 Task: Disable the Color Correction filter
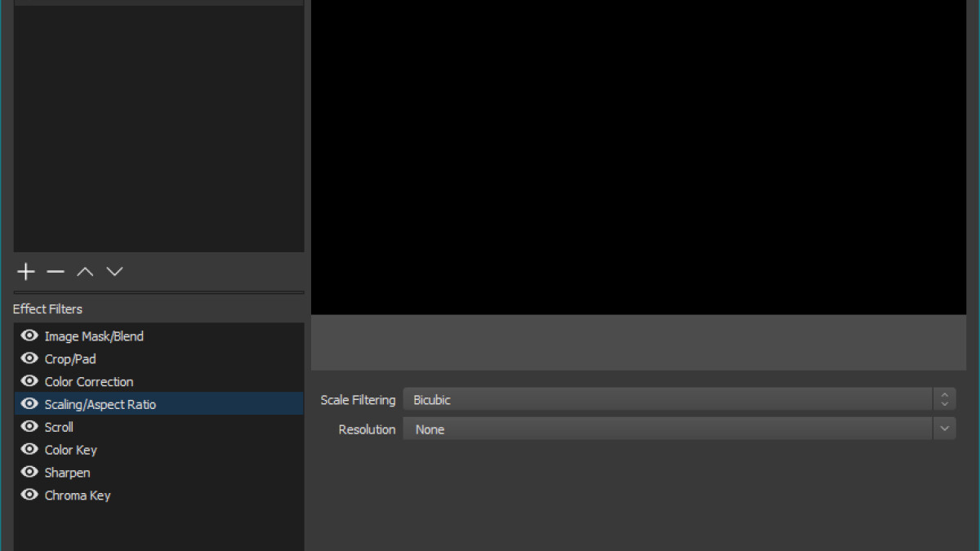tap(29, 381)
